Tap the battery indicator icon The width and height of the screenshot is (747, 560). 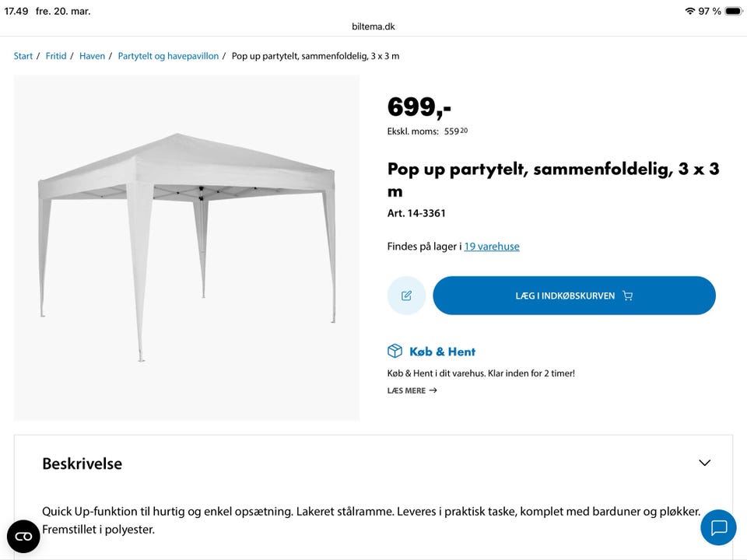(733, 11)
